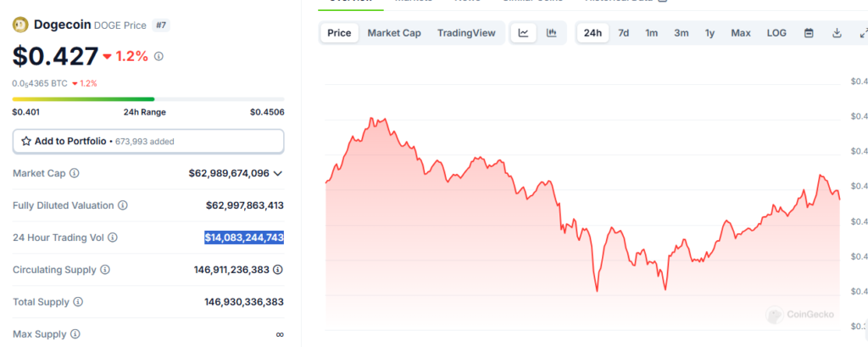Click info icon next to Market Cap

tap(75, 173)
